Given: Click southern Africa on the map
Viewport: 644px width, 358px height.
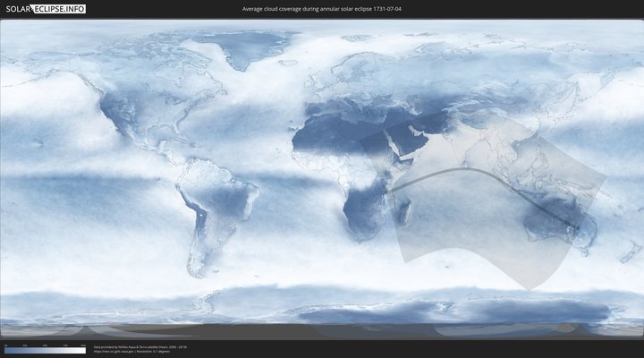Looking at the screenshot, I should 362,219.
